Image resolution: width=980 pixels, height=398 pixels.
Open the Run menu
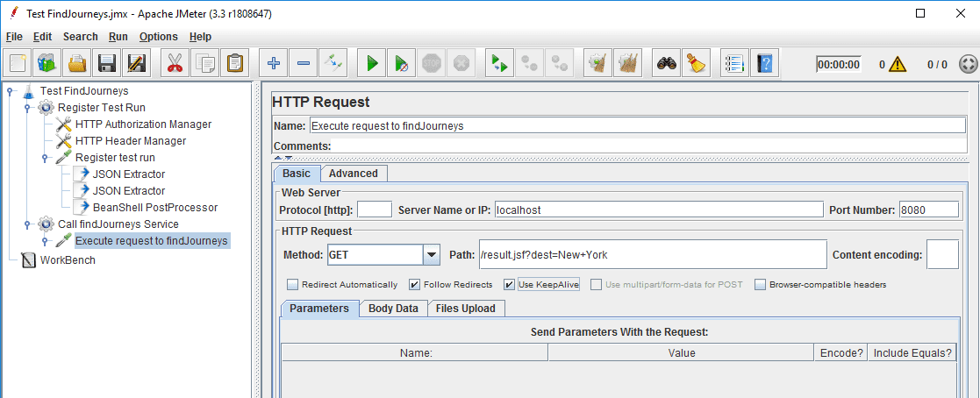pyautogui.click(x=118, y=37)
